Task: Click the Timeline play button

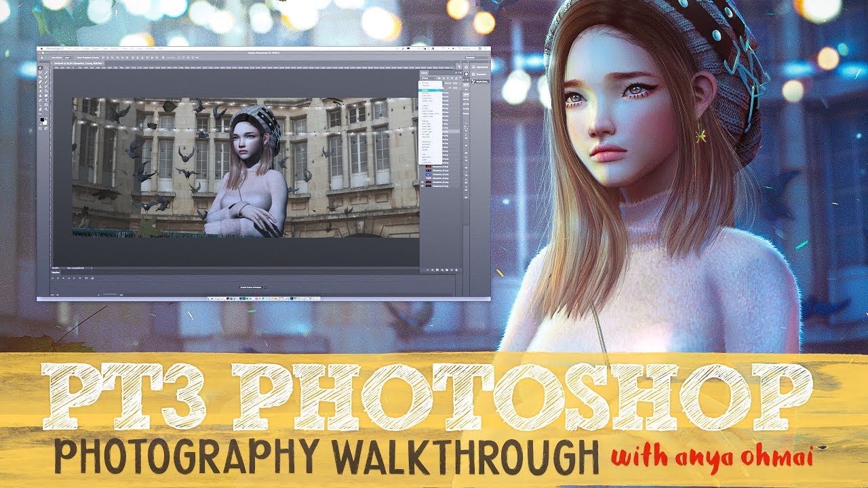Action: [x=64, y=278]
